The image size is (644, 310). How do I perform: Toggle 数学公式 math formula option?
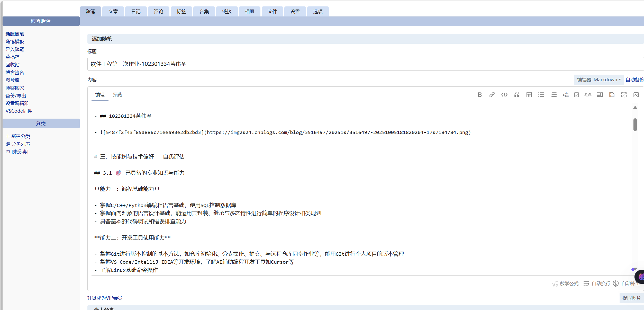[565, 284]
